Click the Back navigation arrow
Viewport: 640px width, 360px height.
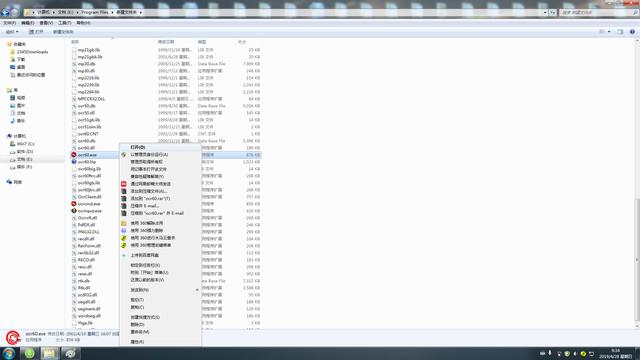tap(5, 12)
